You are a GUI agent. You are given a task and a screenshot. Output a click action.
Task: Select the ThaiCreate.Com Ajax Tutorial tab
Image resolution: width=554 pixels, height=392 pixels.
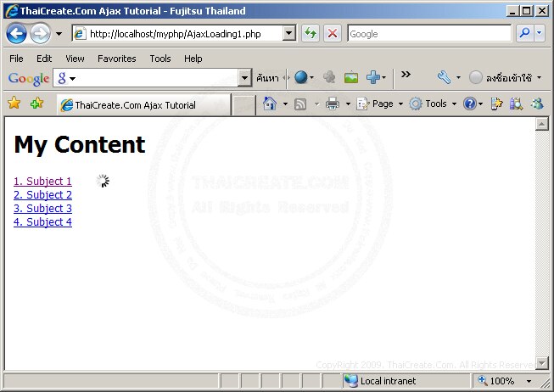tap(144, 104)
